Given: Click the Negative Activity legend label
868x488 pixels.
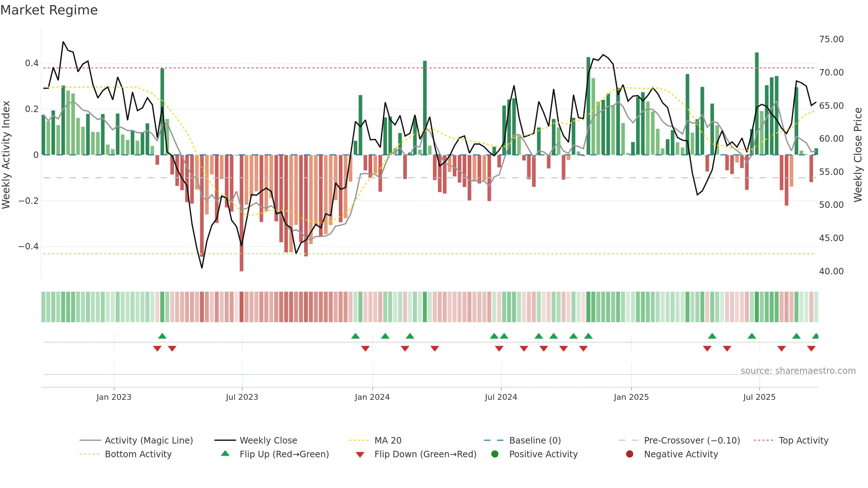Looking at the screenshot, I should pos(681,454).
